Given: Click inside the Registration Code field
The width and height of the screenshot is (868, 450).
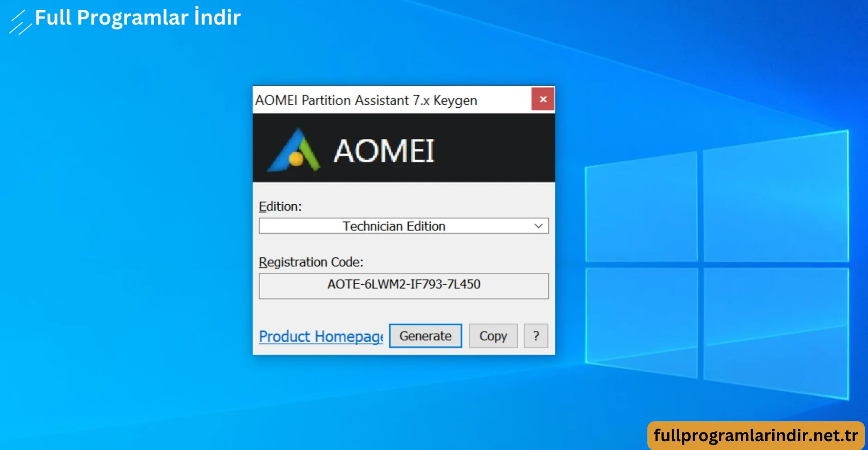Looking at the screenshot, I should (403, 286).
